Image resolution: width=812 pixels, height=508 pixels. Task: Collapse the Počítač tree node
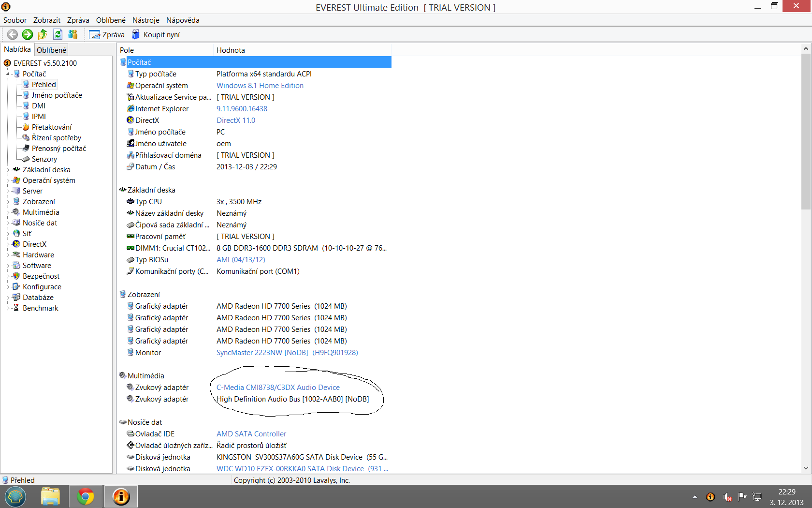pos(8,74)
